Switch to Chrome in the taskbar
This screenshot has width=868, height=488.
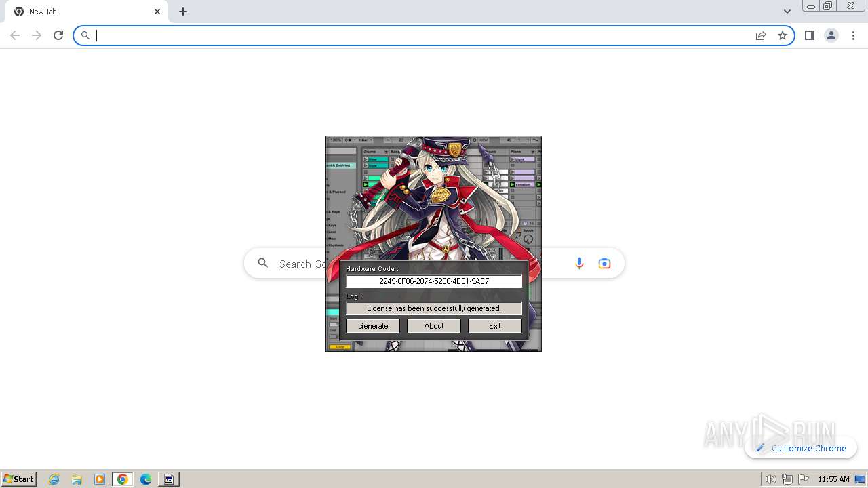point(123,479)
